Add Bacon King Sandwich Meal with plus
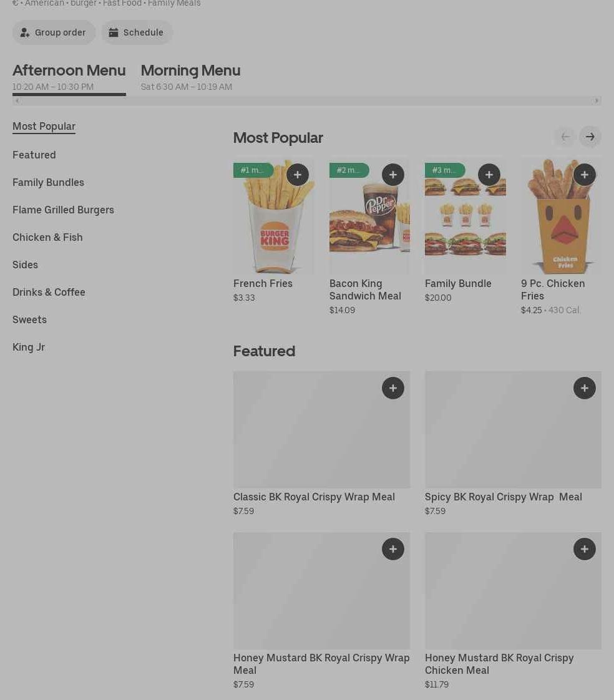The height and width of the screenshot is (700, 614). click(393, 175)
